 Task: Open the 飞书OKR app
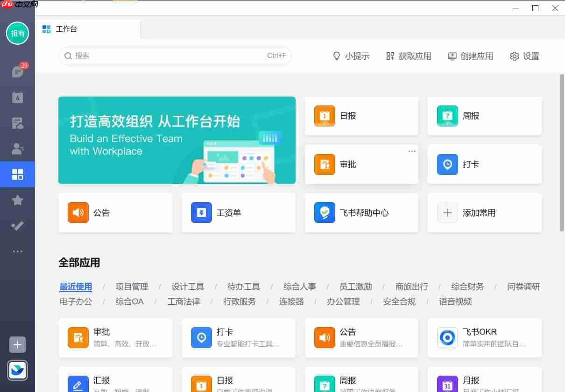tap(484, 337)
